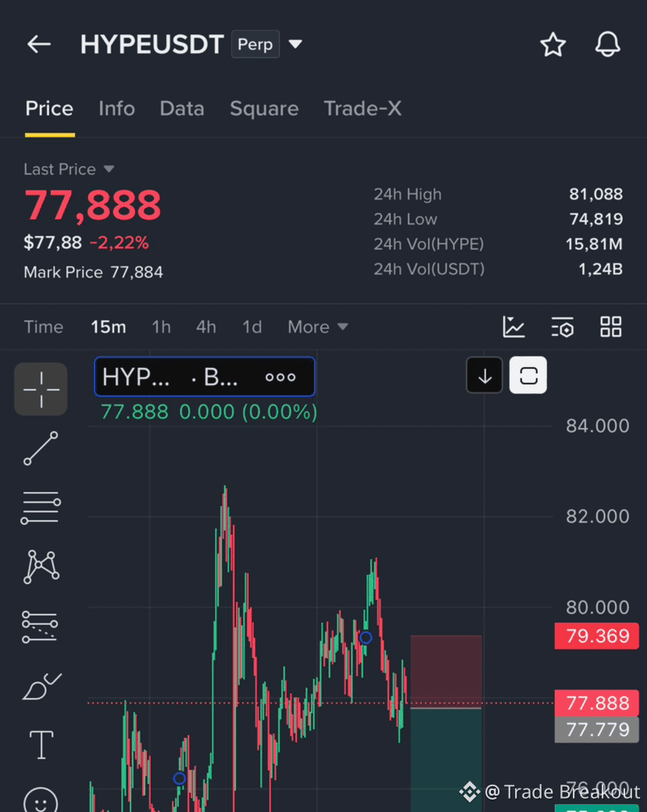Click the red stop-loss zone of position
This screenshot has height=812, width=647.
[x=446, y=671]
